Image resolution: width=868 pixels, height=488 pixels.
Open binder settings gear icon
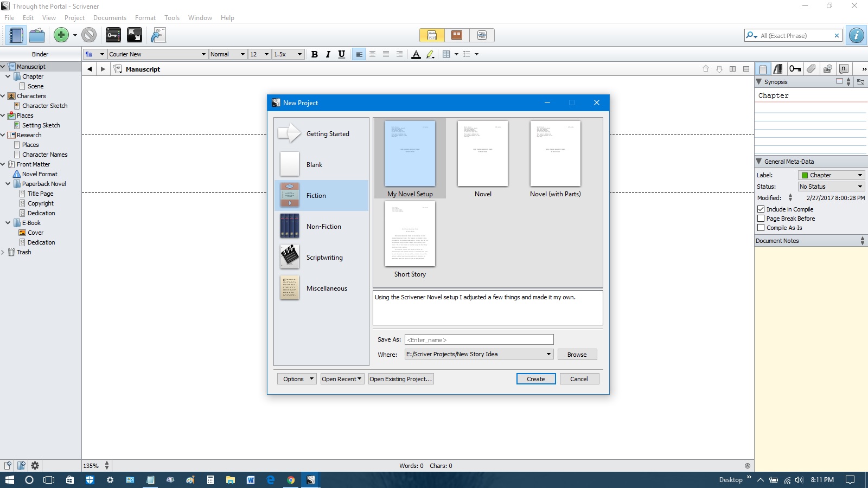35,465
